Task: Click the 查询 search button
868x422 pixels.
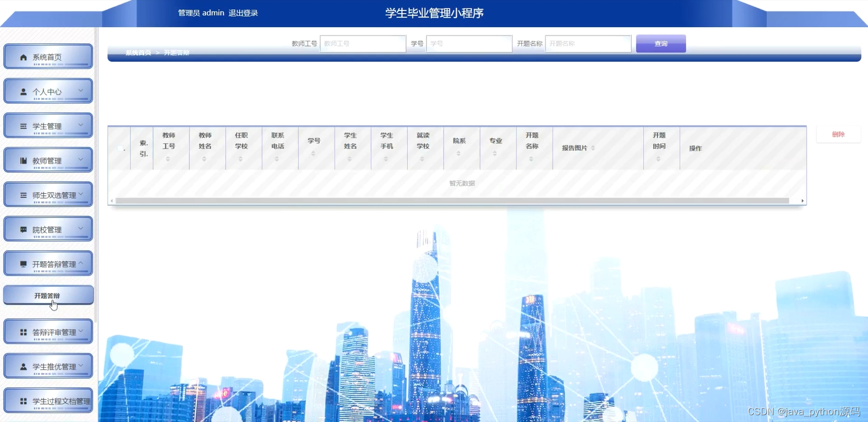Action: [x=661, y=43]
